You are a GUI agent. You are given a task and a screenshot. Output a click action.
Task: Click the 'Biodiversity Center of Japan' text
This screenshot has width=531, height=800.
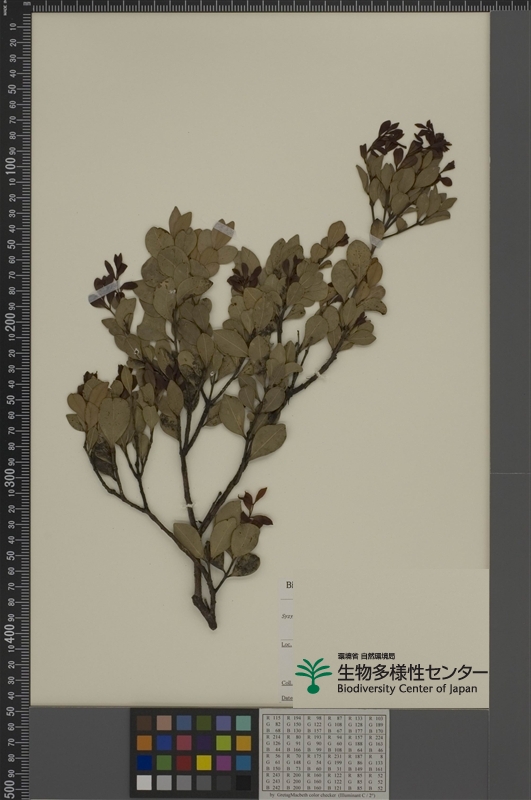pyautogui.click(x=407, y=689)
